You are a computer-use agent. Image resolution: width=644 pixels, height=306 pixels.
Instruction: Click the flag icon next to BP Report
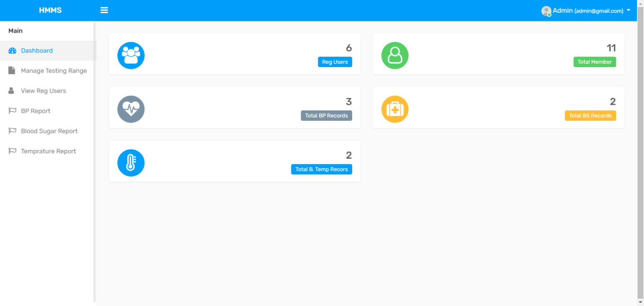[x=12, y=111]
